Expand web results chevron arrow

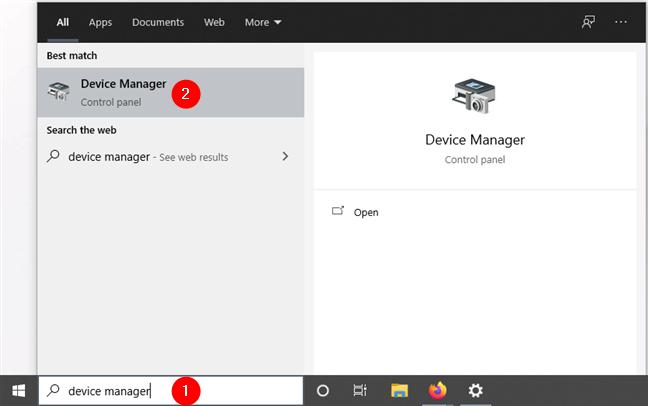tap(285, 156)
